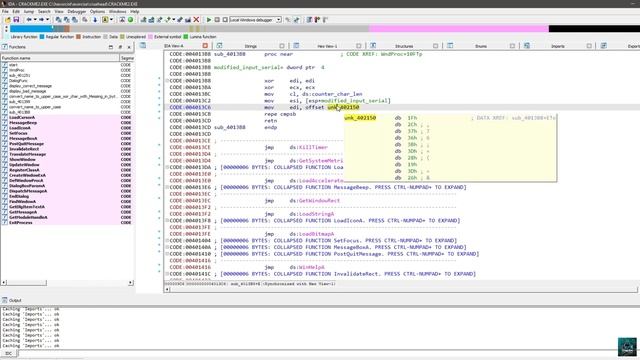Open the Debugger menu
Screen dimensions: 640x360
pyautogui.click(x=77, y=11)
